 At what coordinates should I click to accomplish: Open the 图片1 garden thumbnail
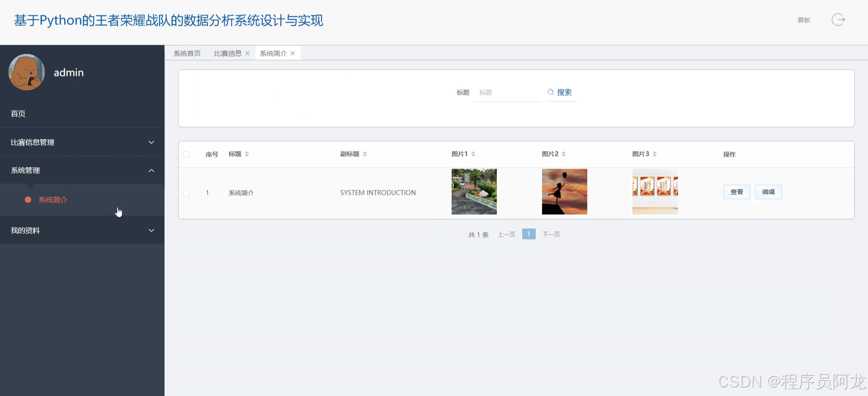474,192
